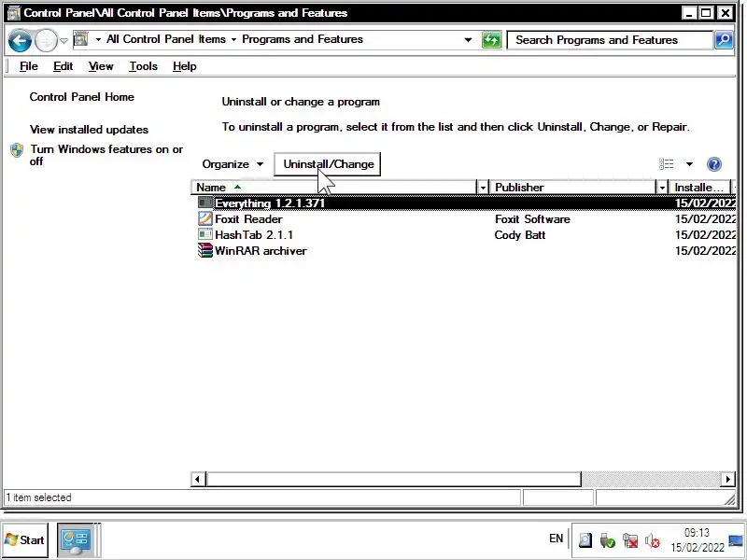Click the show desktop icon
The image size is (747, 560).
pyautogui.click(x=737, y=541)
